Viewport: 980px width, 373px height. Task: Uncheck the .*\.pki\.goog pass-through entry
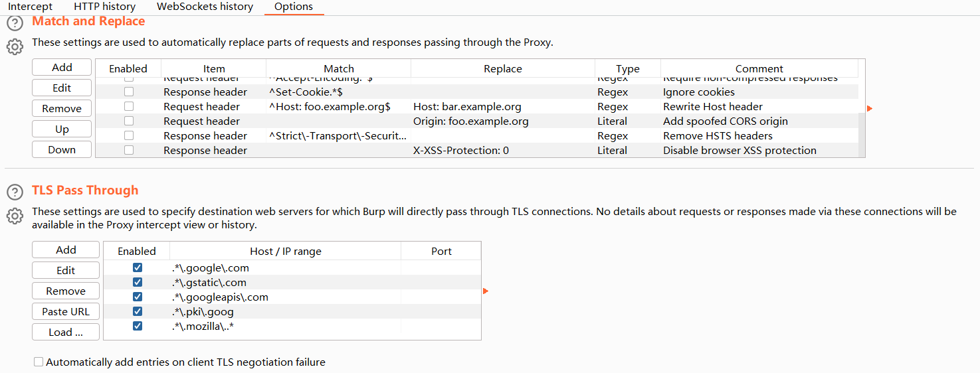(x=138, y=311)
